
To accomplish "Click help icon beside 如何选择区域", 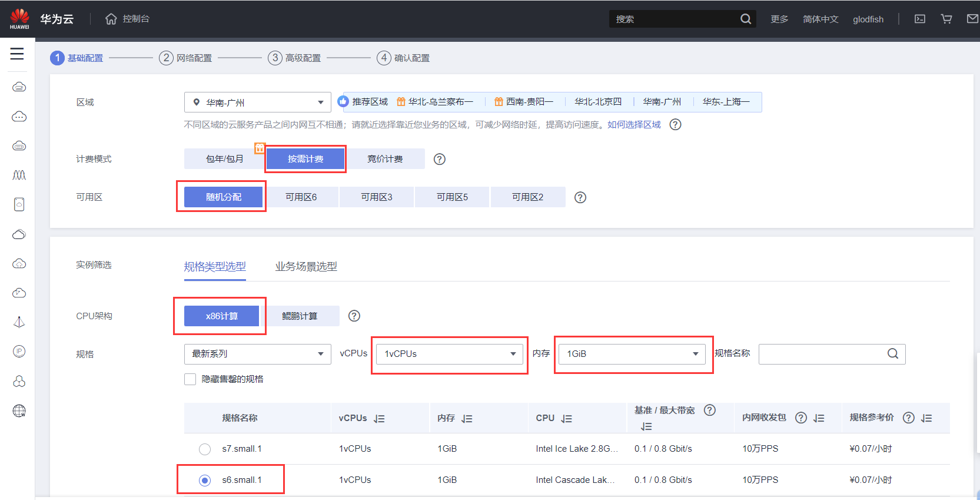I will (x=676, y=125).
